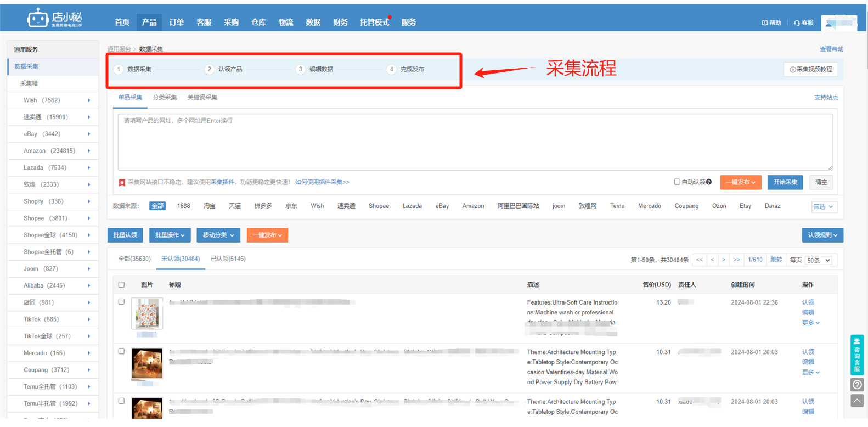The image size is (868, 427).
Task: Check the row priced 13.20
Action: click(121, 302)
